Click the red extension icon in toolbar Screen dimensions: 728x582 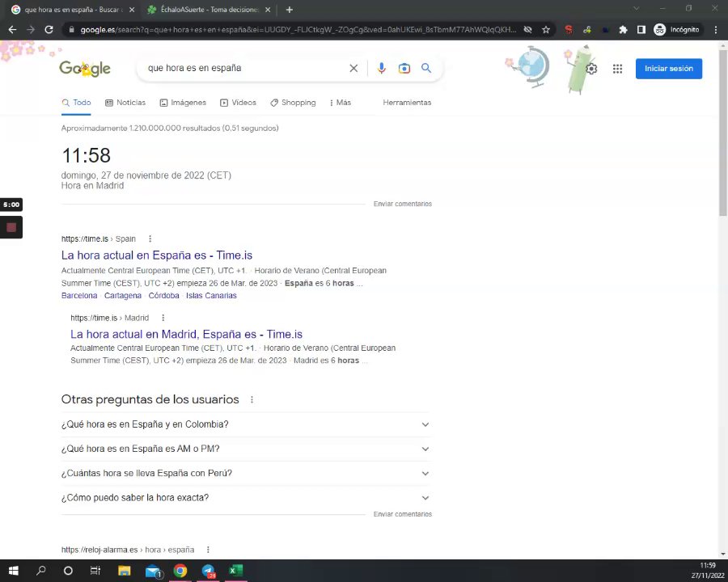click(x=569, y=30)
